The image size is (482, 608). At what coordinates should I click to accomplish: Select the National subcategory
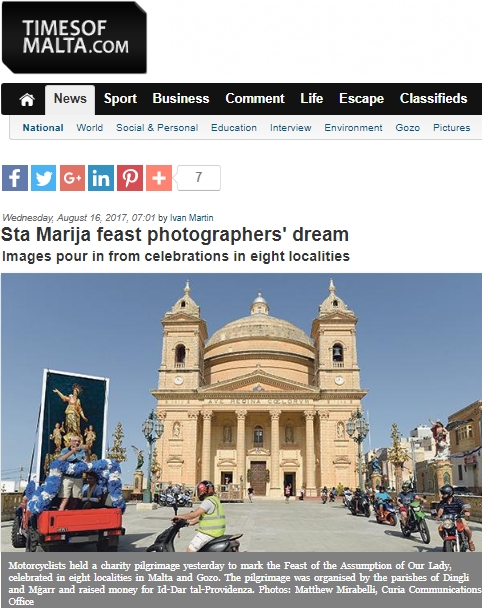coord(43,128)
